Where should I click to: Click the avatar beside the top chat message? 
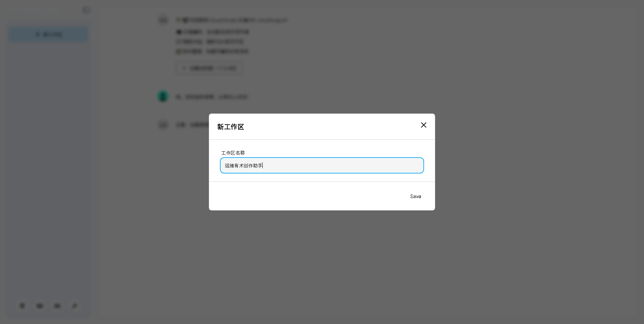163,20
